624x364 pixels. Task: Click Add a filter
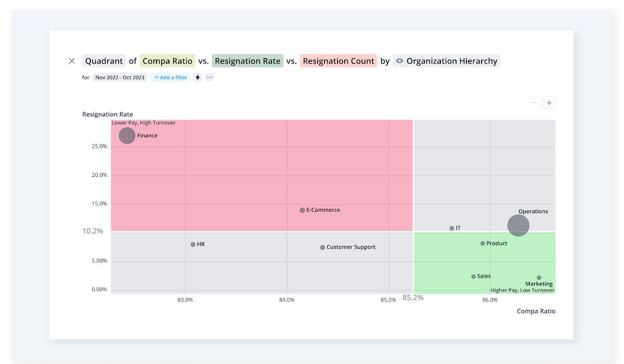tap(171, 77)
